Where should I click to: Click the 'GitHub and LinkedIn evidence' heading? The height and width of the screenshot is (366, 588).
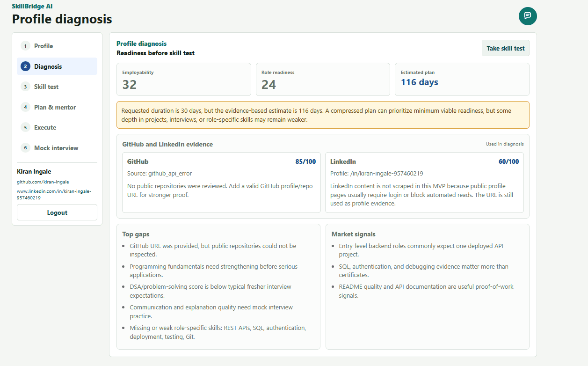click(167, 144)
